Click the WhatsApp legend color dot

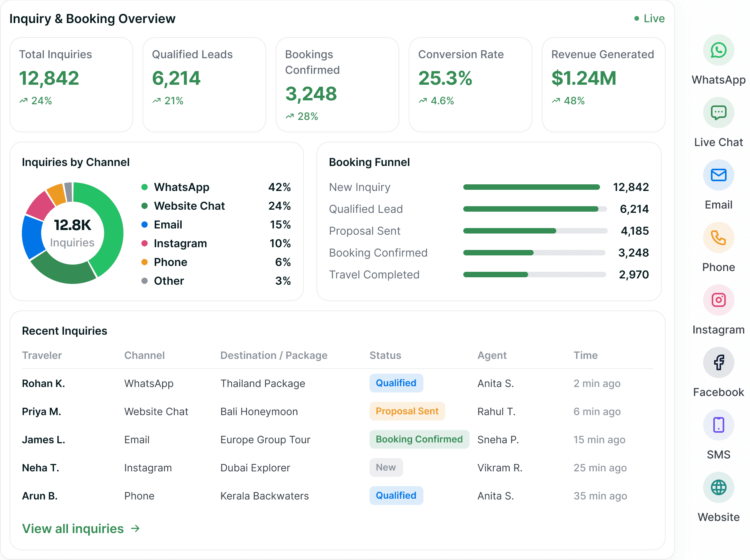point(145,187)
